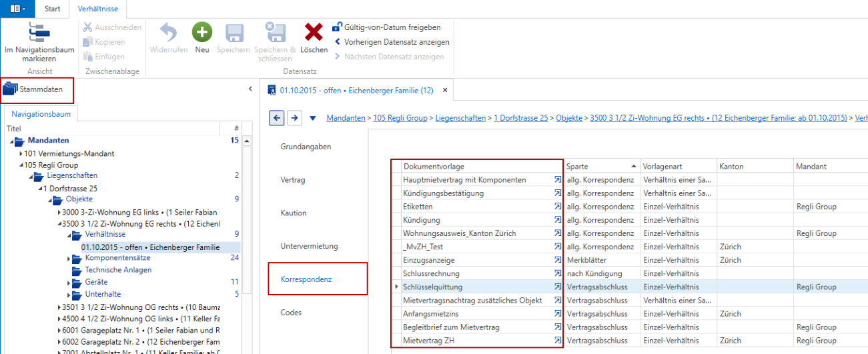Open link icon for _MvZH_Test row
Image resolution: width=868 pixels, height=354 pixels.
(557, 247)
